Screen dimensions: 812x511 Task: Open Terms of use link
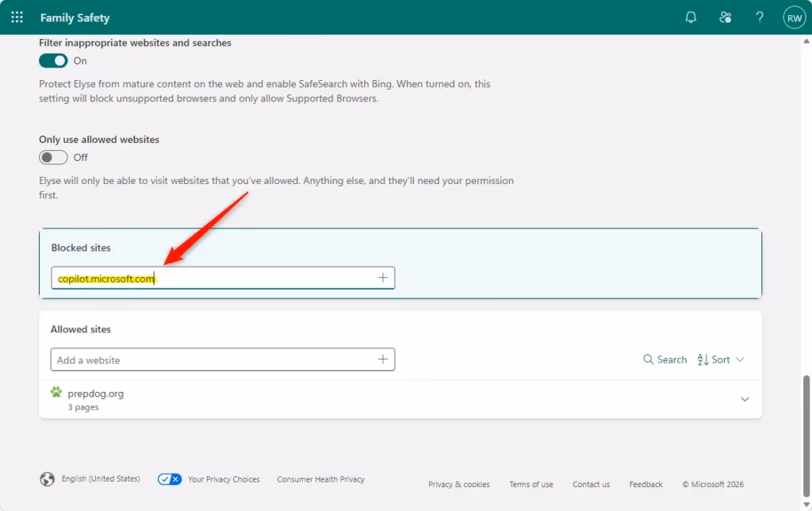click(530, 484)
